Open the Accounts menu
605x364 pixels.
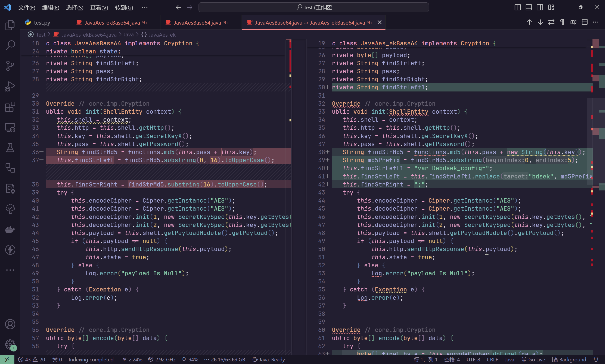(x=10, y=324)
